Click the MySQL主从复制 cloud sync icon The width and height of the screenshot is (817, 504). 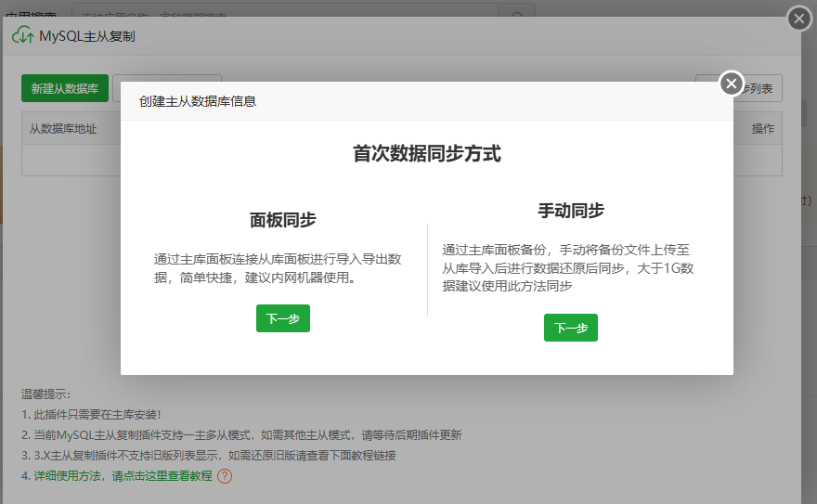coord(23,35)
